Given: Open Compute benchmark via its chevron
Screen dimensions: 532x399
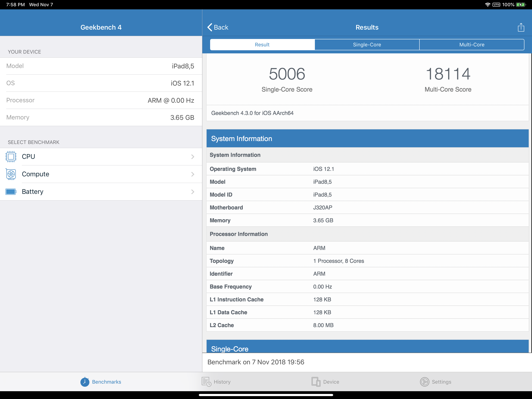Looking at the screenshot, I should pos(193,174).
